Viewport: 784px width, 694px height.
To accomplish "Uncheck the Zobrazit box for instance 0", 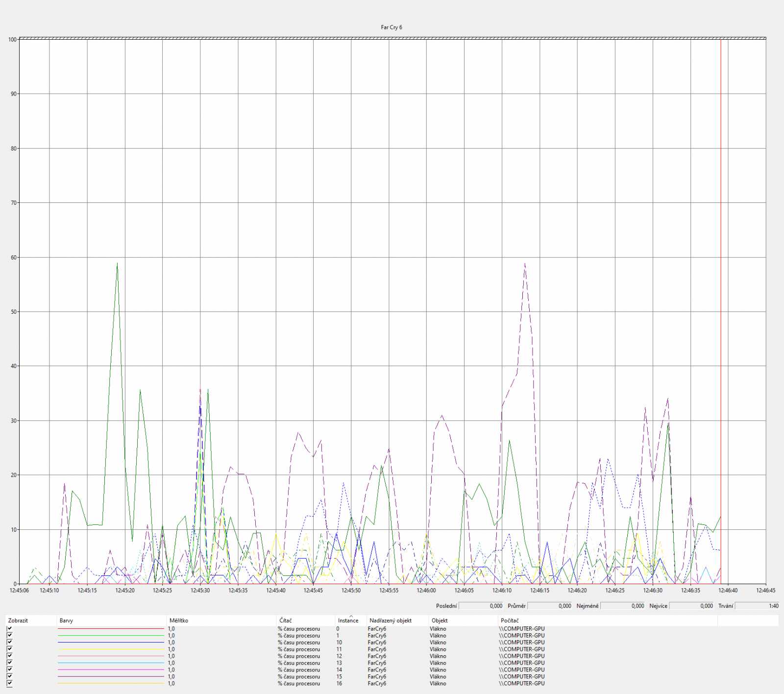I will coord(9,629).
